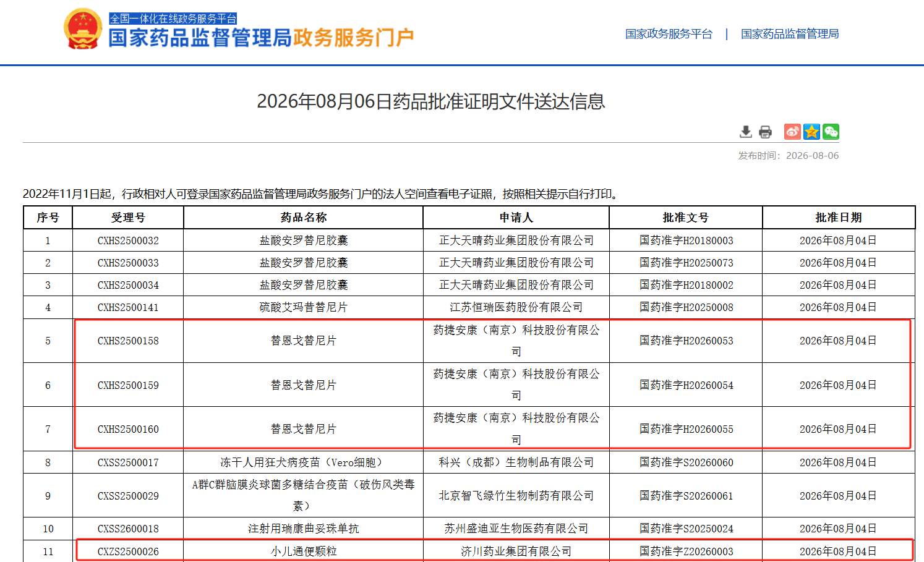This screenshot has width=924, height=562.
Task: Click applicant 济川药业集团有限公司
Action: [516, 551]
